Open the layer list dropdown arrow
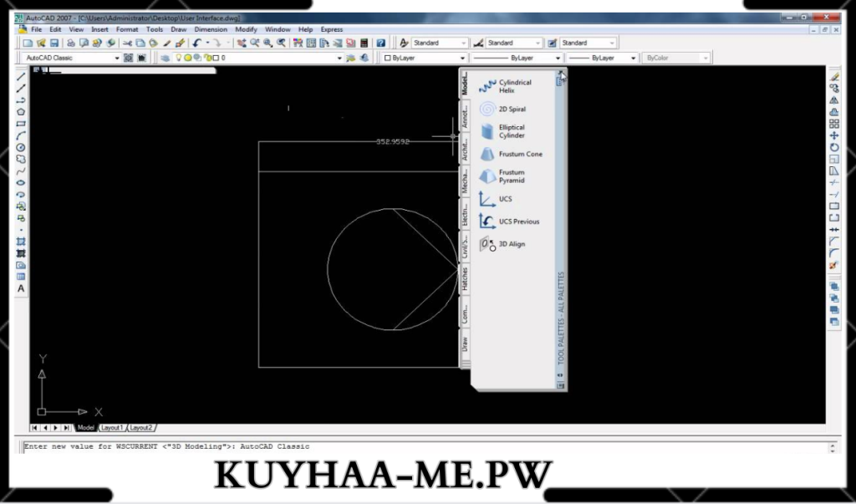 click(x=339, y=58)
